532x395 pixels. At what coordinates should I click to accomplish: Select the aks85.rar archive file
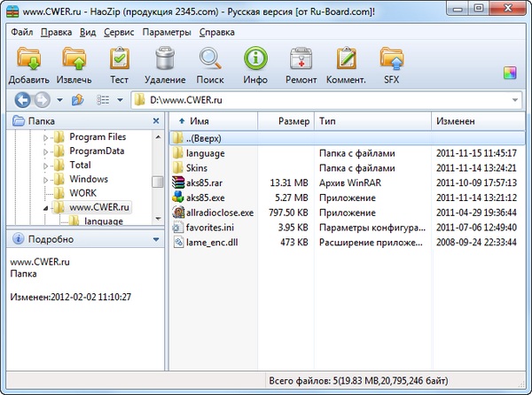(x=204, y=182)
